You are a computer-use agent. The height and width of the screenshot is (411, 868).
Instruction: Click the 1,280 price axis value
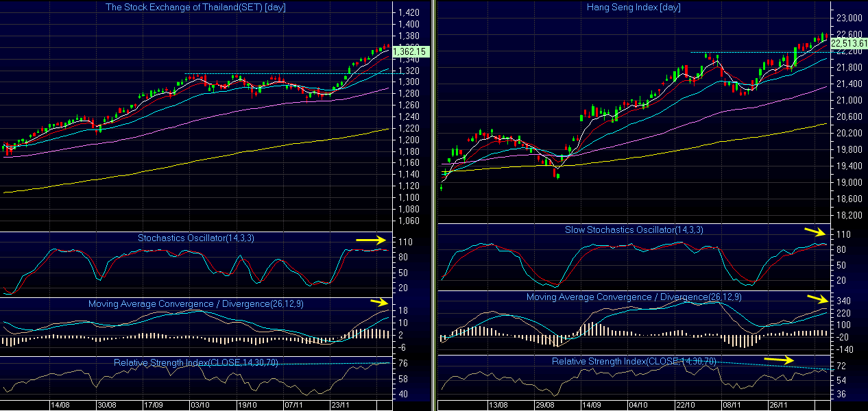tap(409, 94)
